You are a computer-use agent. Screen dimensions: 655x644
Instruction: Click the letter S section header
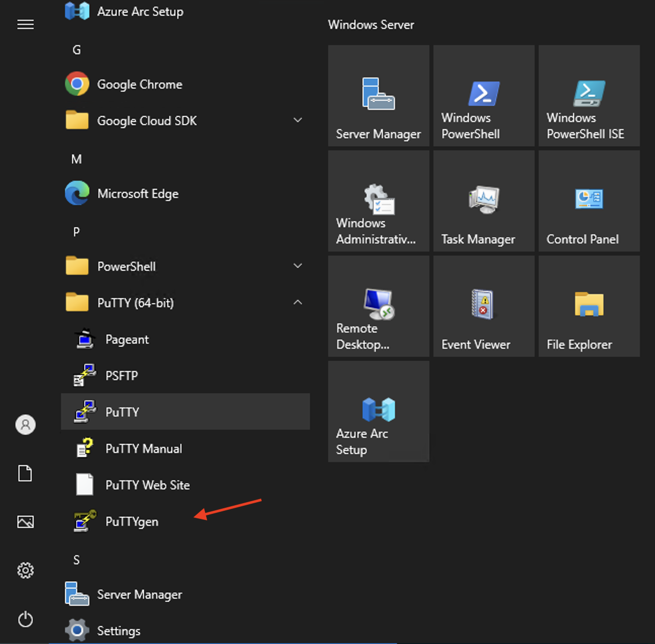[x=76, y=560]
